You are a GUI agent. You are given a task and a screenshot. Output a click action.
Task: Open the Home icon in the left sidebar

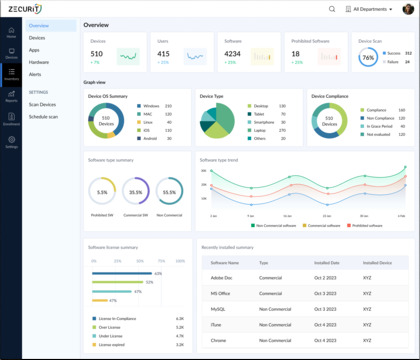click(11, 31)
